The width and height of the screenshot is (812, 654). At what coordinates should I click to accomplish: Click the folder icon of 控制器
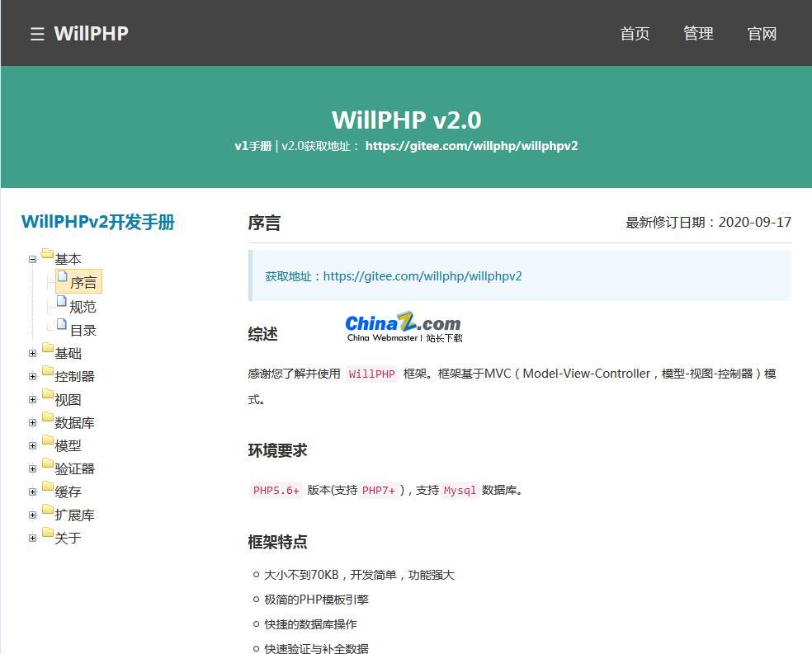(x=48, y=370)
